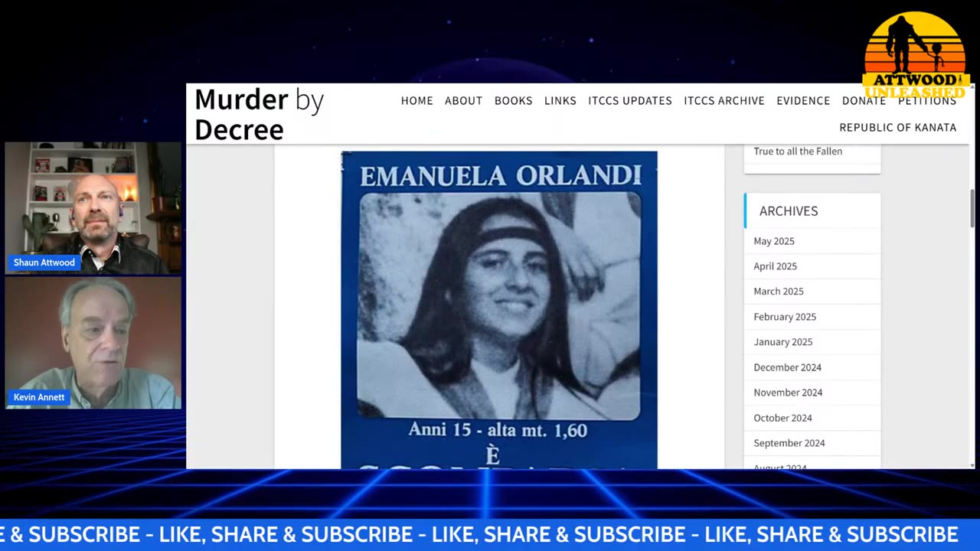Click the EMANUELA ORLANDI poster heading
Viewport: 980px width, 551px height.
[501, 175]
